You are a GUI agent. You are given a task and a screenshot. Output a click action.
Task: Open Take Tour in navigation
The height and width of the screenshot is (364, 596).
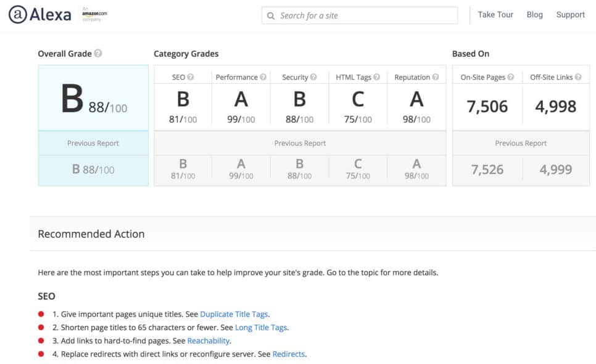(495, 15)
